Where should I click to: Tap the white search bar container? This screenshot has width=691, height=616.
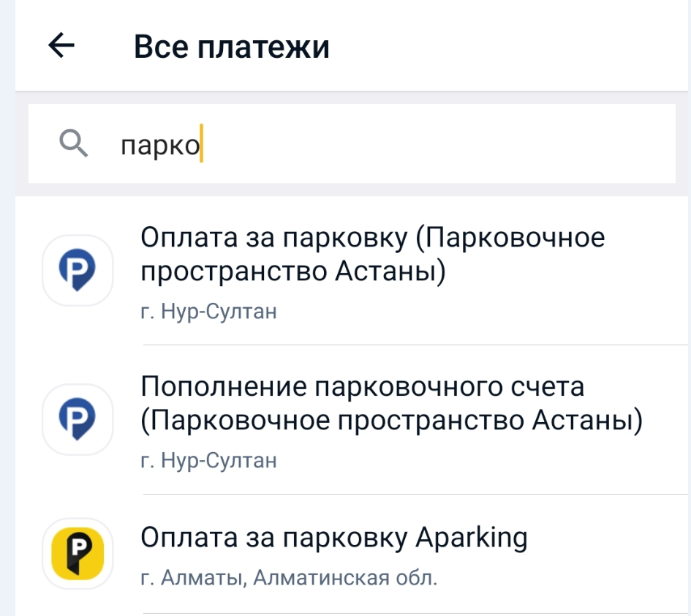(x=344, y=142)
